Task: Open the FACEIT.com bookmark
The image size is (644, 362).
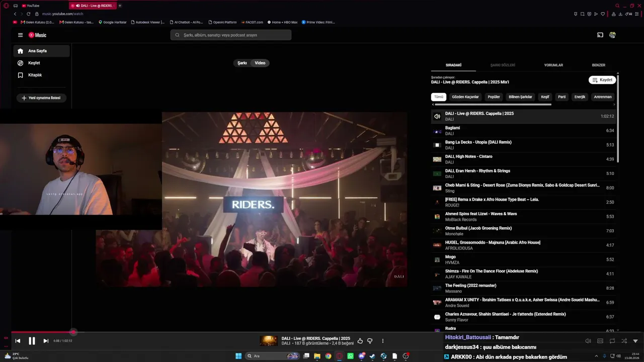Action: pyautogui.click(x=253, y=22)
